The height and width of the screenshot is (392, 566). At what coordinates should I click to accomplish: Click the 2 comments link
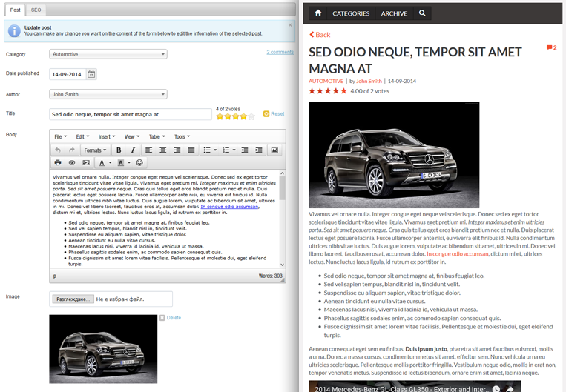(280, 52)
